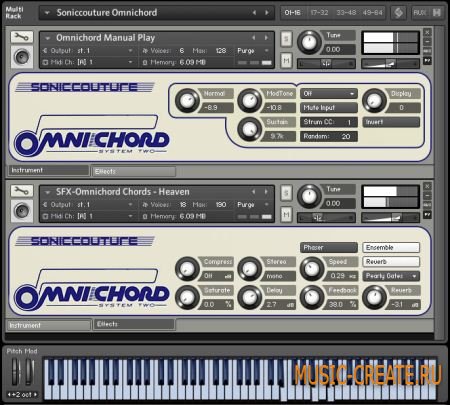Mute the Omnichord Manual Play instrument

point(286,61)
